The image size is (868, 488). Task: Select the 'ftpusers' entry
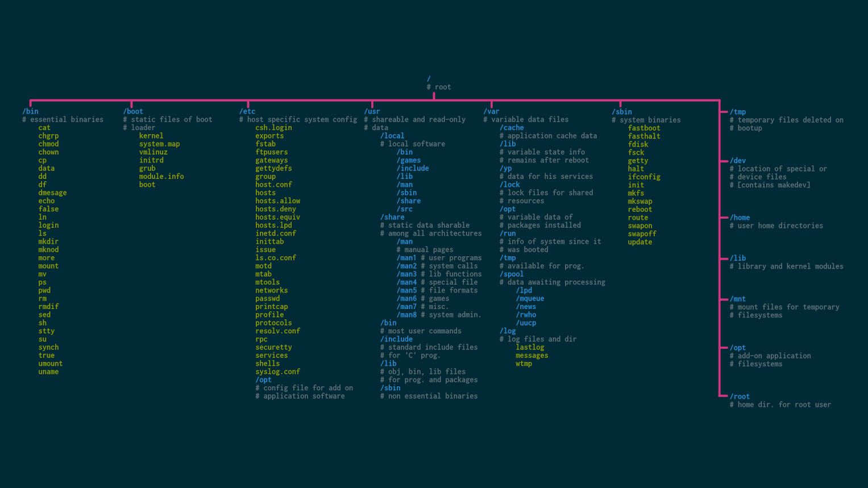272,152
